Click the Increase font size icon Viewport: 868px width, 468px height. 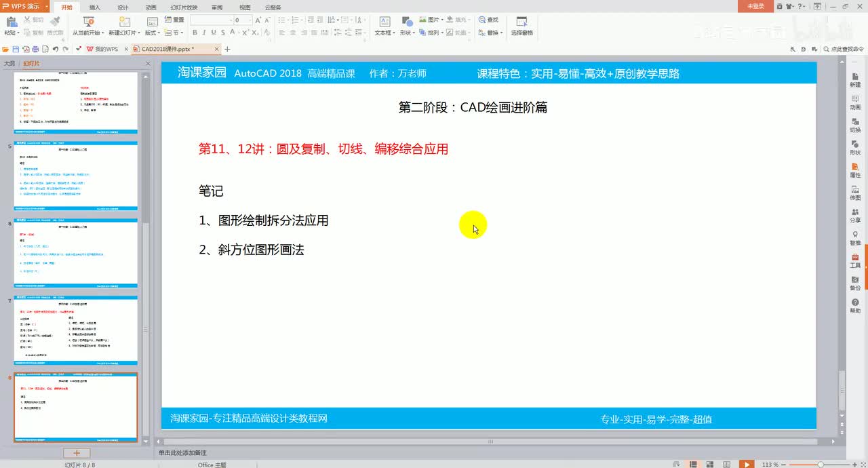pos(258,20)
